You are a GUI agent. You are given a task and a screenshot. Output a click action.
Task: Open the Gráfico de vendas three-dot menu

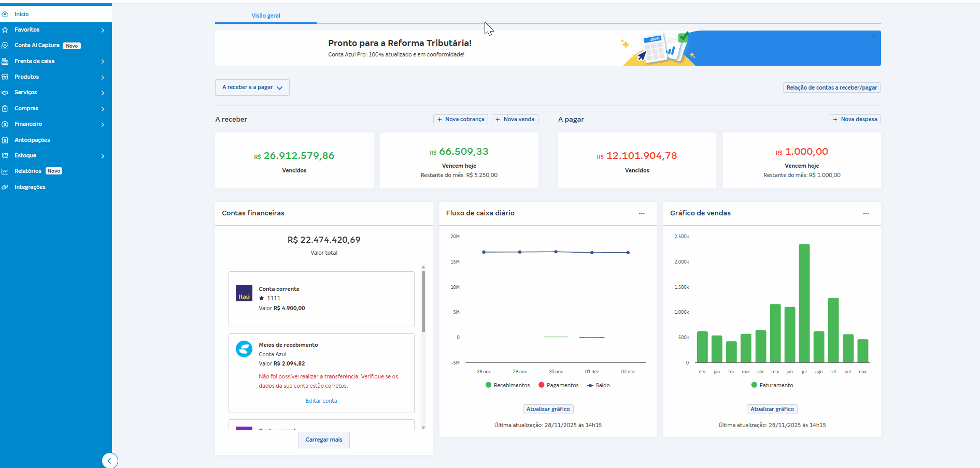tap(866, 213)
